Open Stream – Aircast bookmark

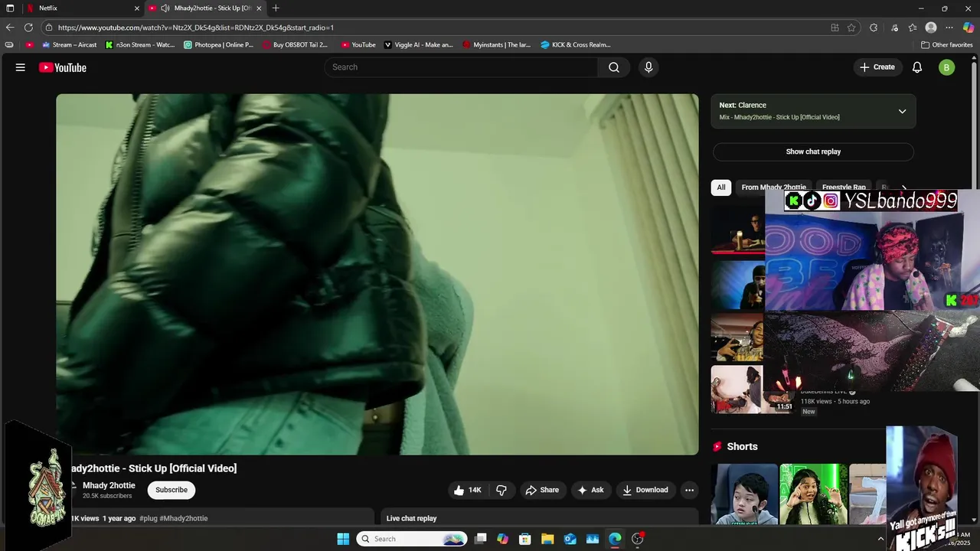click(x=69, y=44)
